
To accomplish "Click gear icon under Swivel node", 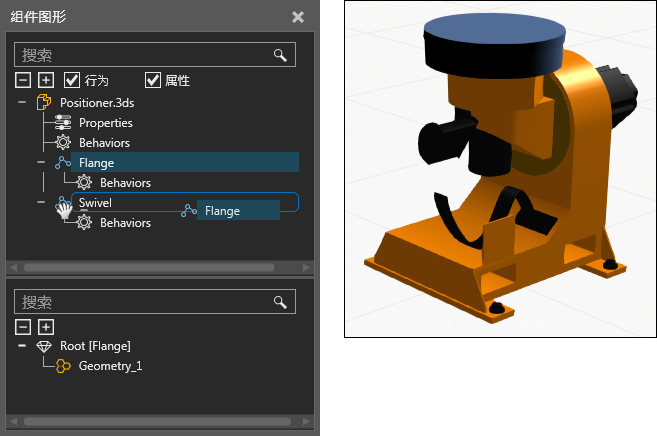I will (x=84, y=223).
